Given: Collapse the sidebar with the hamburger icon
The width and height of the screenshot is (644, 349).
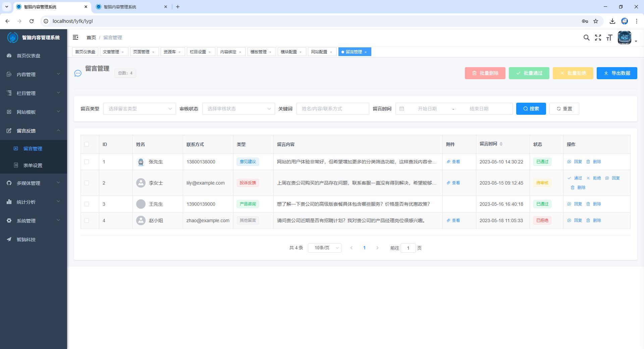Looking at the screenshot, I should pyautogui.click(x=75, y=37).
